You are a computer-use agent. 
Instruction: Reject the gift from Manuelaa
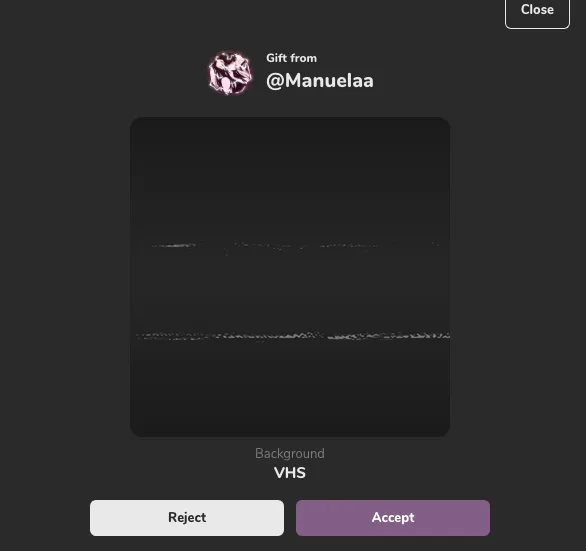(187, 518)
